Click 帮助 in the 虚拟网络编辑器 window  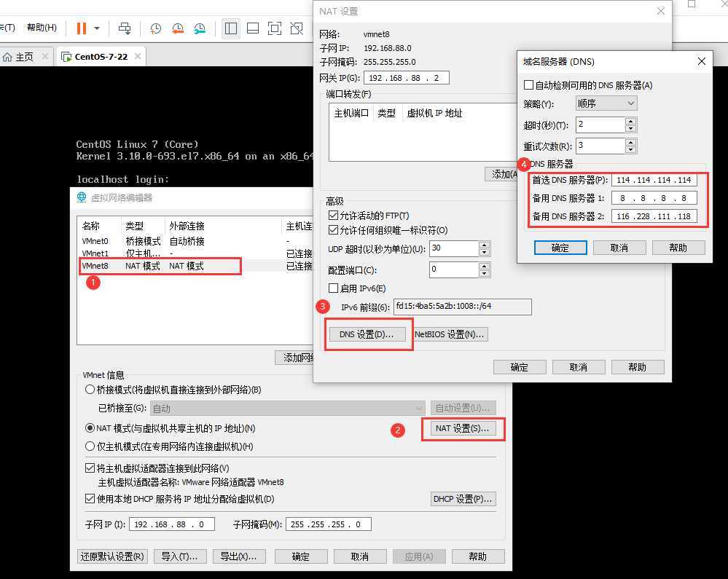[x=478, y=556]
